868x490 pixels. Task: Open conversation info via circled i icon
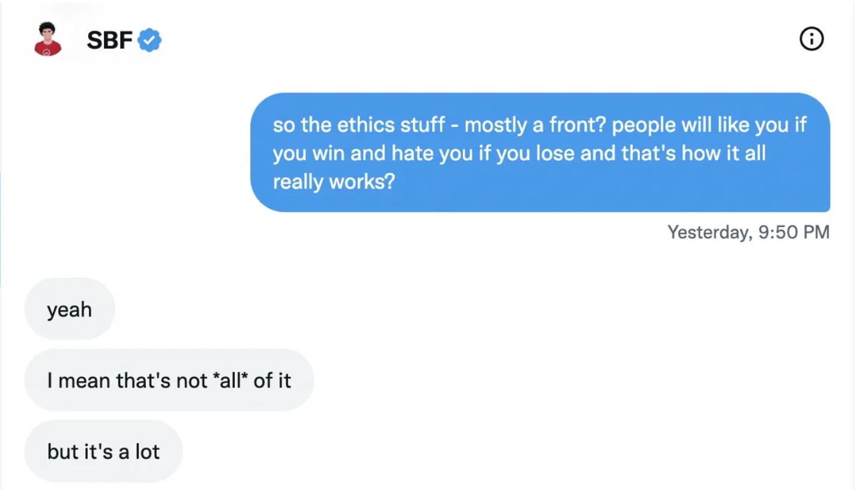tap(811, 40)
